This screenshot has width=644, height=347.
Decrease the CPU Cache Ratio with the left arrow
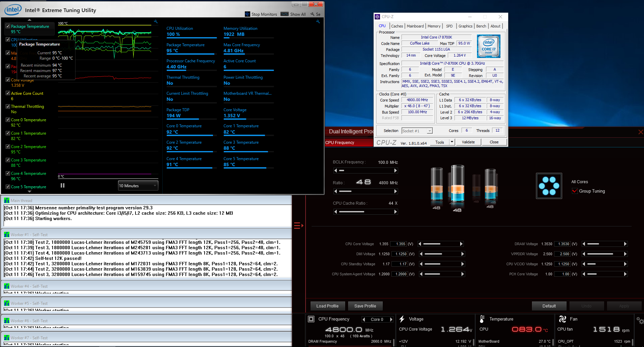point(335,212)
